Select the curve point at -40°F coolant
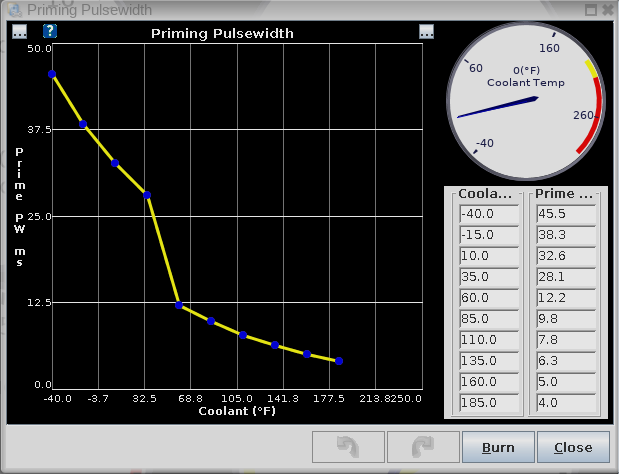 pyautogui.click(x=52, y=74)
